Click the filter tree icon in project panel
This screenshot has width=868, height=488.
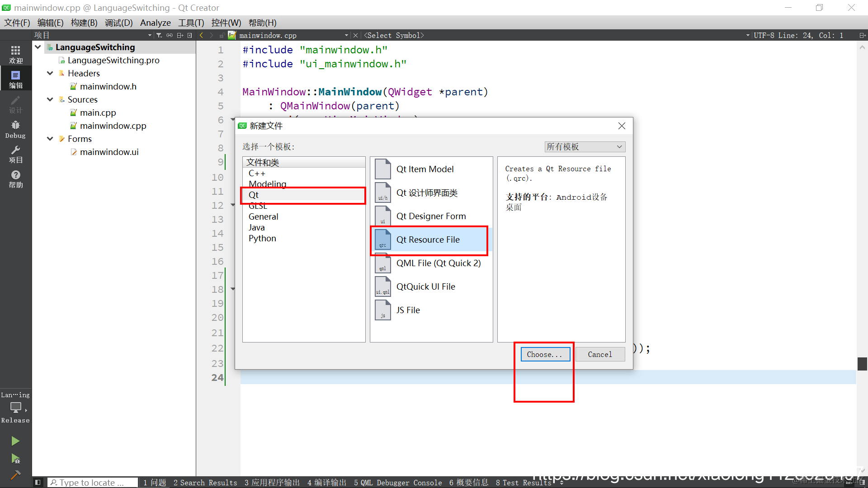159,35
